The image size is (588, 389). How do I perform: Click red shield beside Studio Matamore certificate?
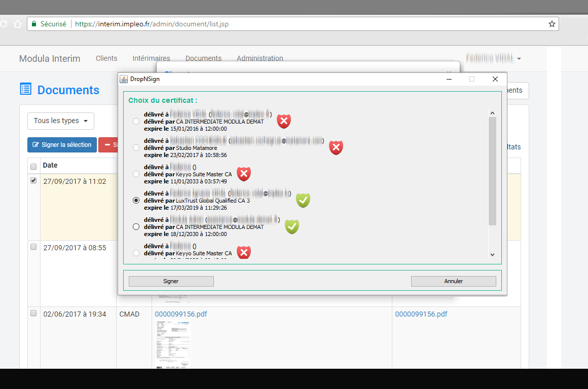point(336,147)
